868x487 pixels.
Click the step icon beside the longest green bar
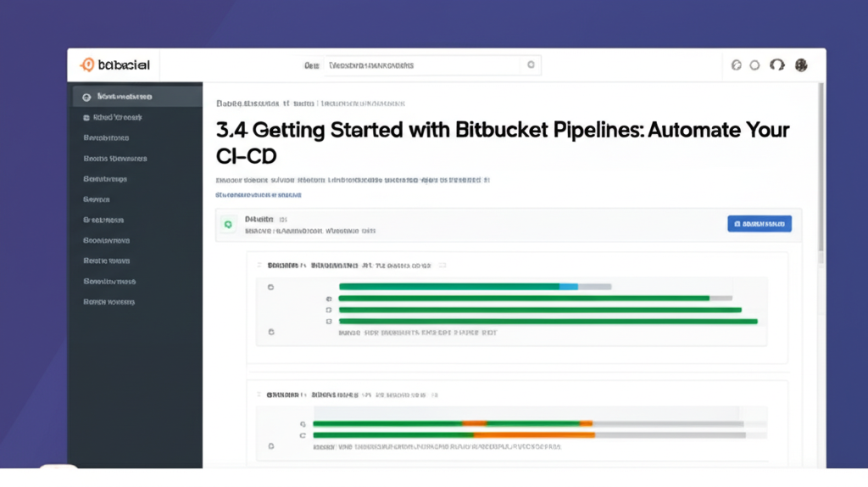[329, 322]
